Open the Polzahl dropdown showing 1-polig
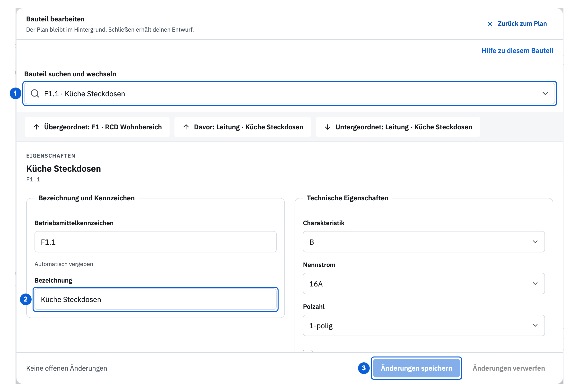 coord(423,325)
